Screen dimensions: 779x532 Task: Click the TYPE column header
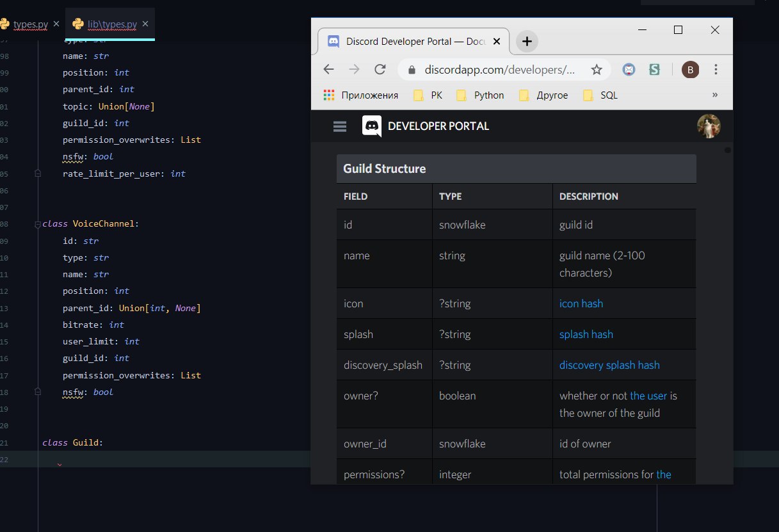pyautogui.click(x=451, y=197)
